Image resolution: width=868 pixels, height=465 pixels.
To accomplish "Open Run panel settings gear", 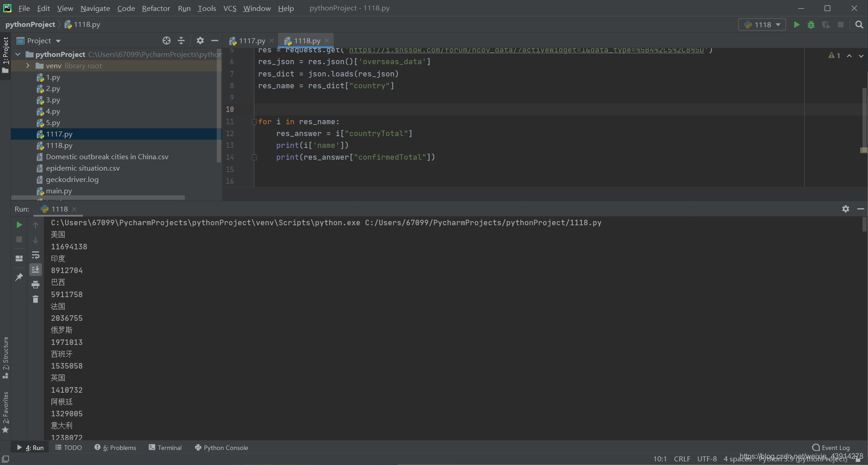I will click(x=846, y=209).
